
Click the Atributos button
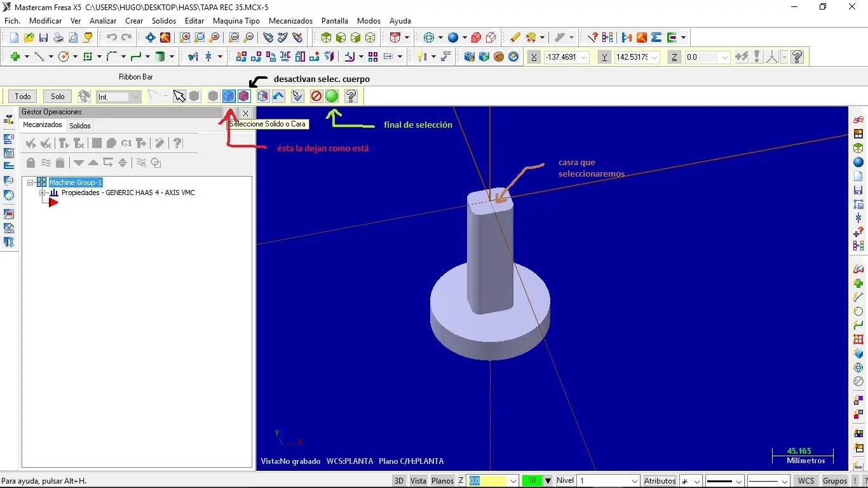660,480
